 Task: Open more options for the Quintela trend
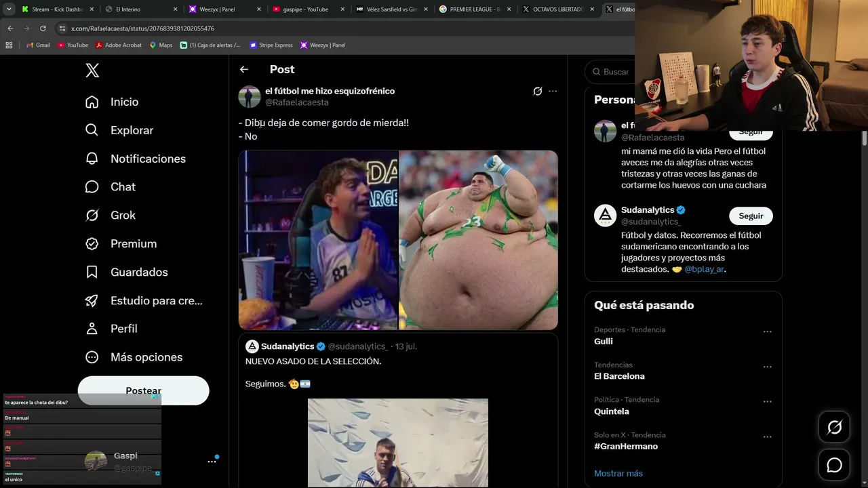(x=768, y=402)
